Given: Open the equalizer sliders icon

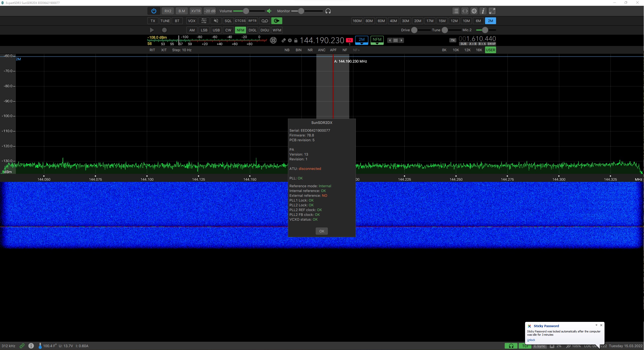Looking at the screenshot, I should point(204,21).
